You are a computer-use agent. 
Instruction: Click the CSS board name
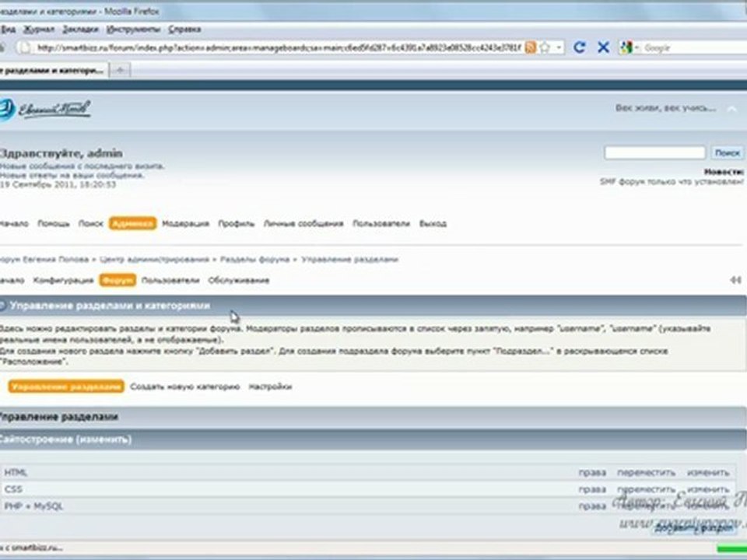coord(13,489)
